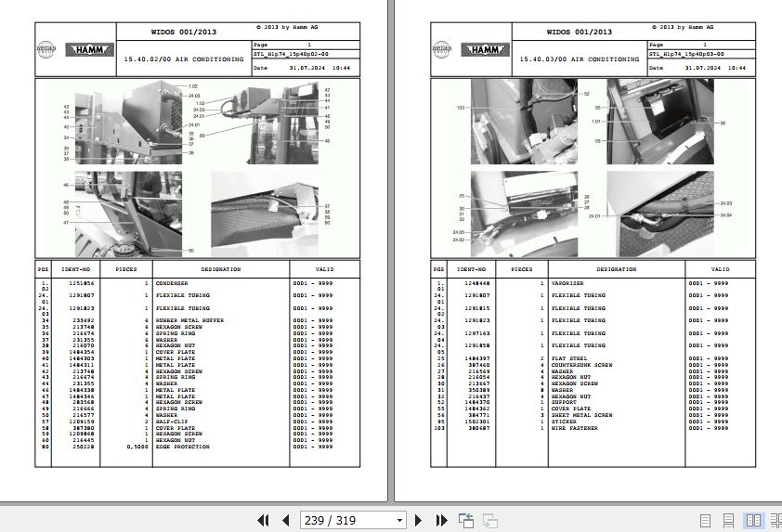Click the HAMM logo on right page
Screen dimensions: 782x532
point(485,49)
